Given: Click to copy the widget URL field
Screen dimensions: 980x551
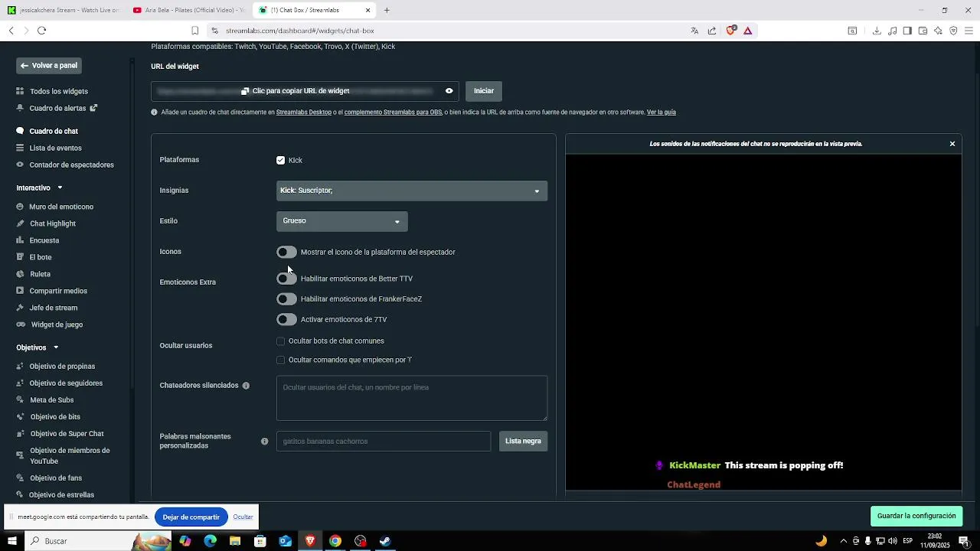Looking at the screenshot, I should [x=305, y=91].
